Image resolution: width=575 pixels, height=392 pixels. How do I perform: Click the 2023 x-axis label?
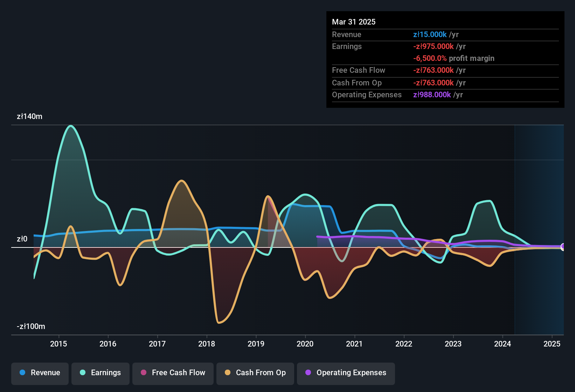(x=453, y=344)
